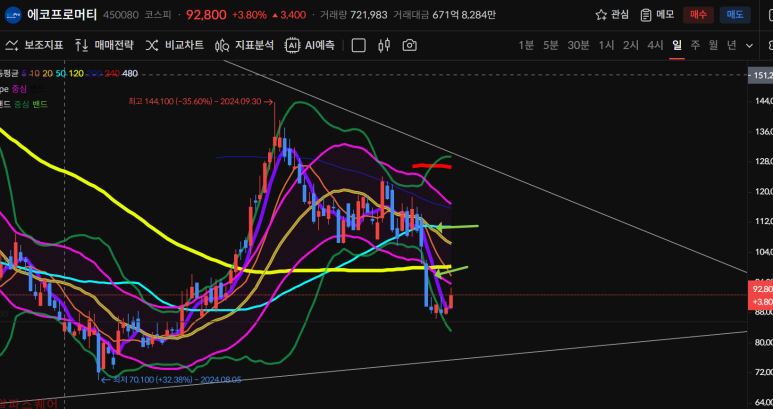Click the +3.80% change value
Image resolution: width=773 pixels, height=409 pixels.
coord(249,15)
